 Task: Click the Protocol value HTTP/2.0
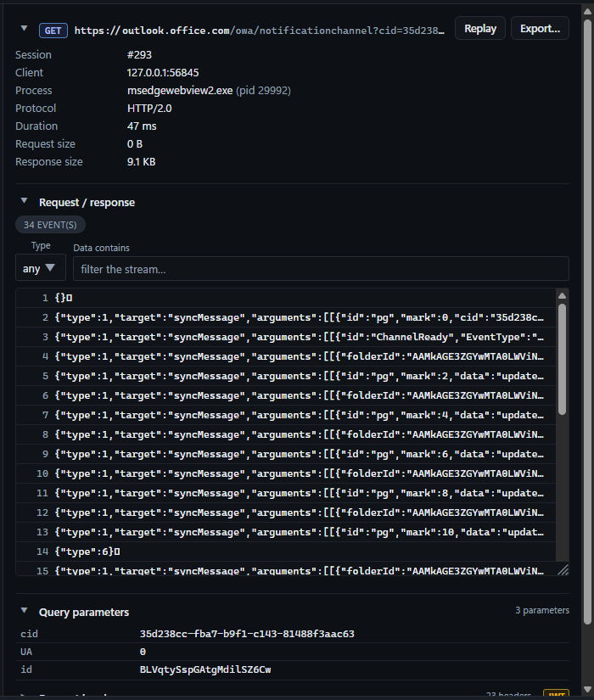click(x=149, y=109)
